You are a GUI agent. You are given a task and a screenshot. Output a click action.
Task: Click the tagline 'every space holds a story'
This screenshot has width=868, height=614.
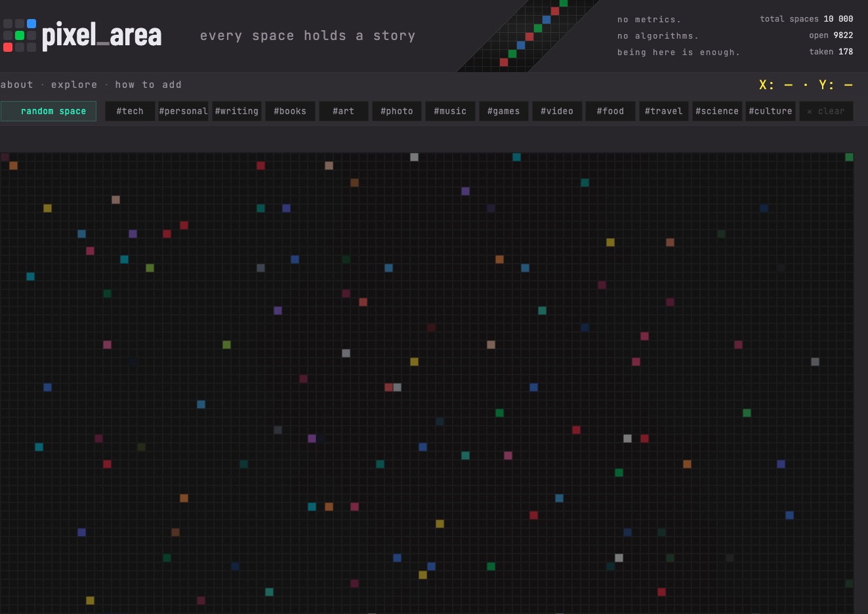pyautogui.click(x=308, y=35)
